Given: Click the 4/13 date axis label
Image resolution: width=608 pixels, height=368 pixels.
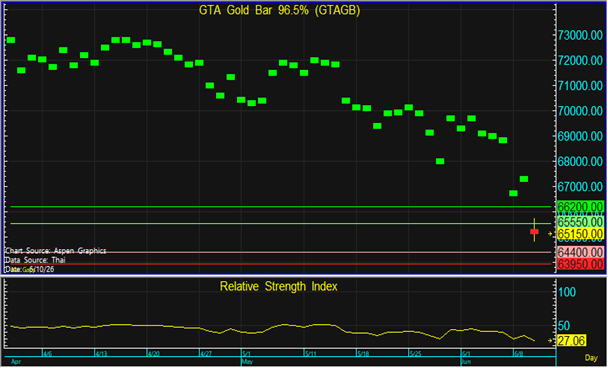Looking at the screenshot, I should (x=102, y=354).
